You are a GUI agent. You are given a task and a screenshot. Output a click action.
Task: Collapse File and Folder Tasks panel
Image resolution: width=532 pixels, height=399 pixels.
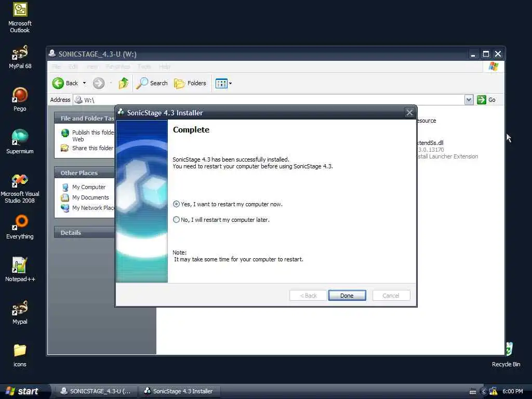coord(85,118)
